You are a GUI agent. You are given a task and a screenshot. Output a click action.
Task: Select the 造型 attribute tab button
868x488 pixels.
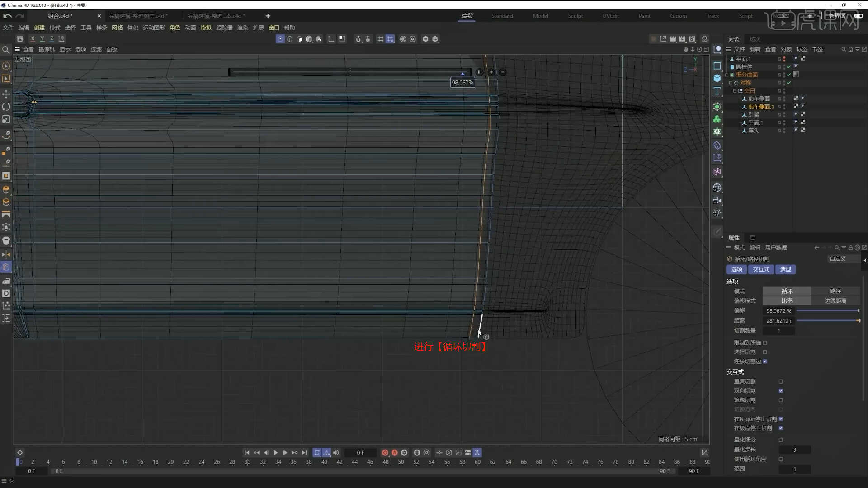point(786,269)
